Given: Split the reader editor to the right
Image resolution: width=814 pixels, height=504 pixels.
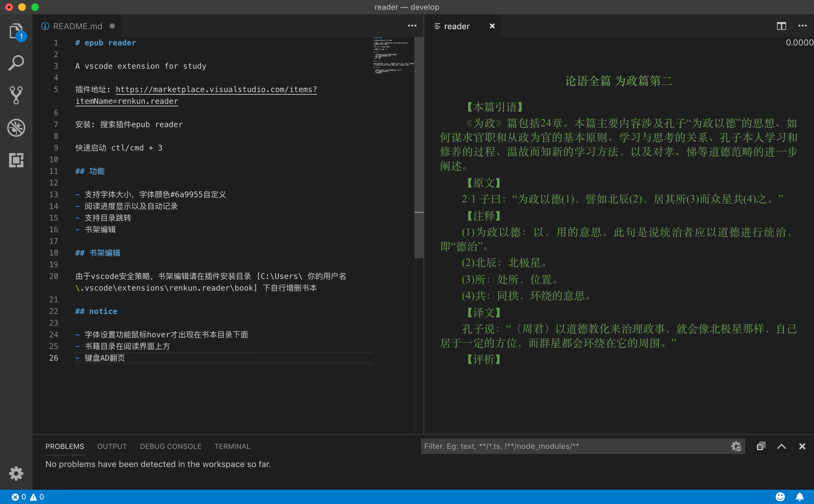Looking at the screenshot, I should (x=781, y=26).
